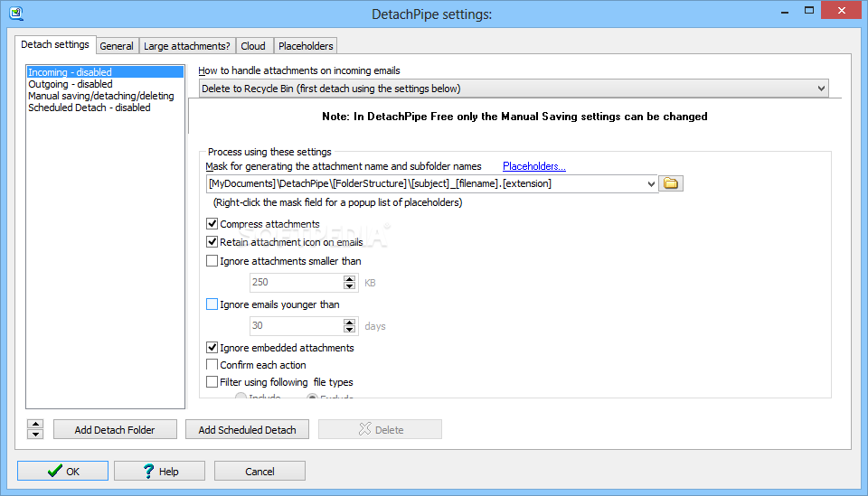This screenshot has height=496, width=868.
Task: Enable Confirm each action
Action: (x=212, y=365)
